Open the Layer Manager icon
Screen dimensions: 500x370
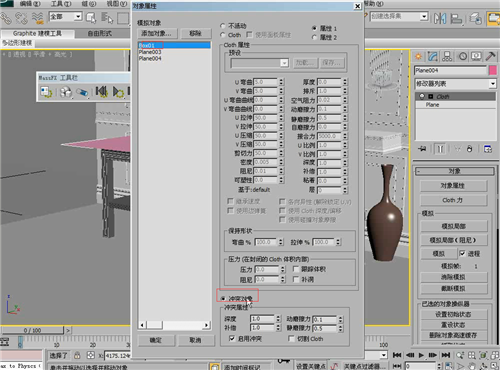coord(476,18)
